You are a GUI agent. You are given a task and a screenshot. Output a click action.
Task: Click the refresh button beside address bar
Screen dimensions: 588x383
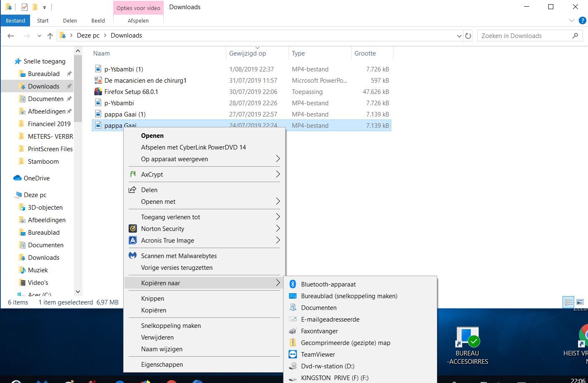(x=468, y=36)
